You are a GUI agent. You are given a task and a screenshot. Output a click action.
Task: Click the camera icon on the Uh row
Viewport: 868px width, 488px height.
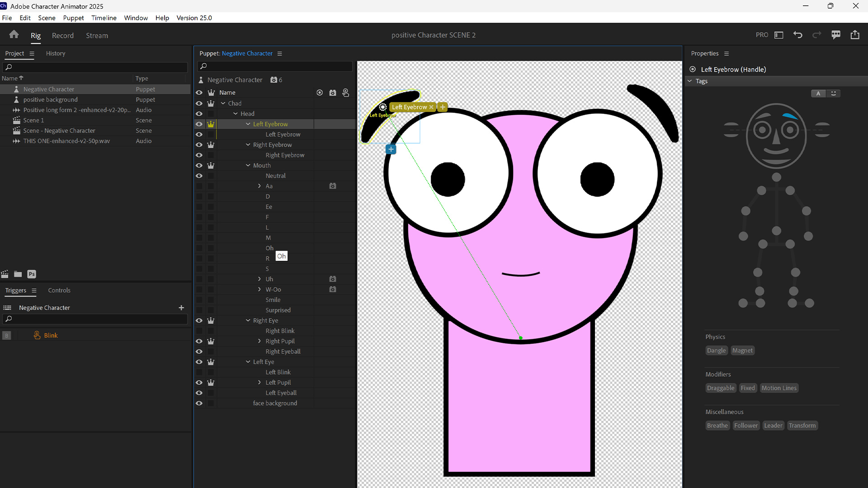tap(333, 279)
